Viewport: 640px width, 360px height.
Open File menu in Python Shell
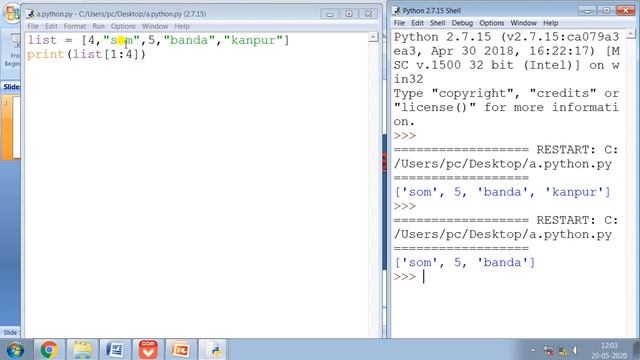(399, 23)
